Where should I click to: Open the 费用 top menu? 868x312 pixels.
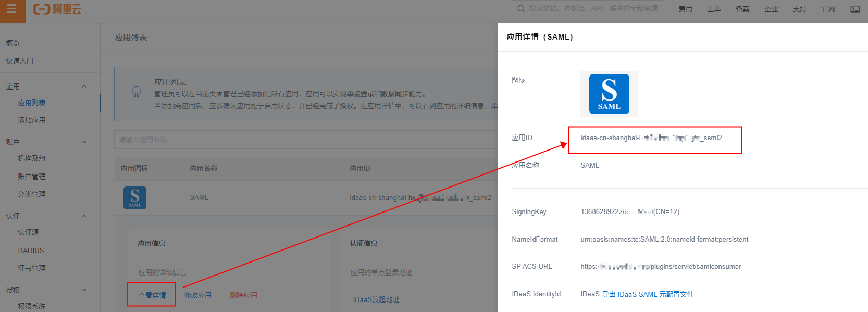pos(685,9)
